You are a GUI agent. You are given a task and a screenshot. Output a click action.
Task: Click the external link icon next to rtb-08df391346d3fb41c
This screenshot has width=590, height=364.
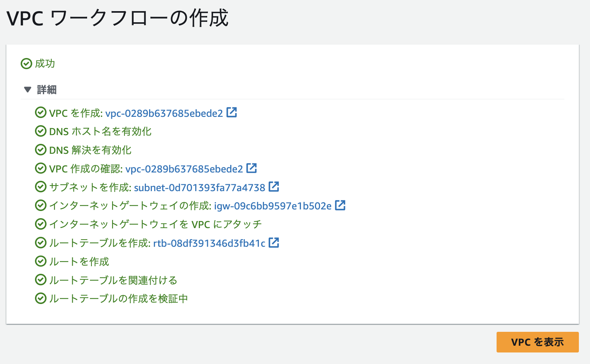(x=274, y=242)
